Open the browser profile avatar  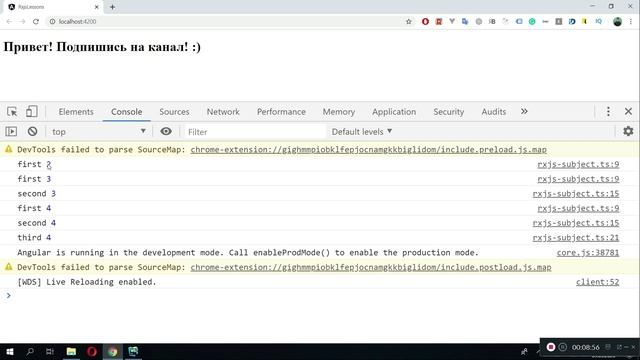[x=617, y=22]
